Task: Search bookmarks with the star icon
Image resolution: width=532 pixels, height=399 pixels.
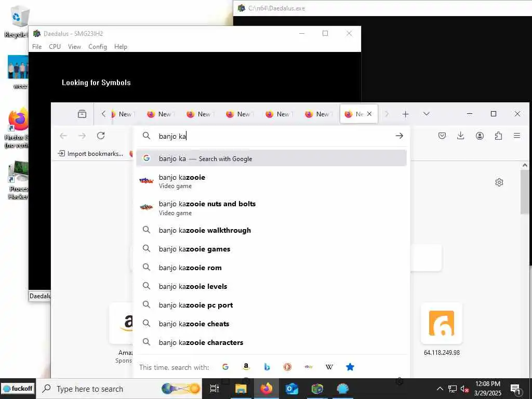Action: 350,367
